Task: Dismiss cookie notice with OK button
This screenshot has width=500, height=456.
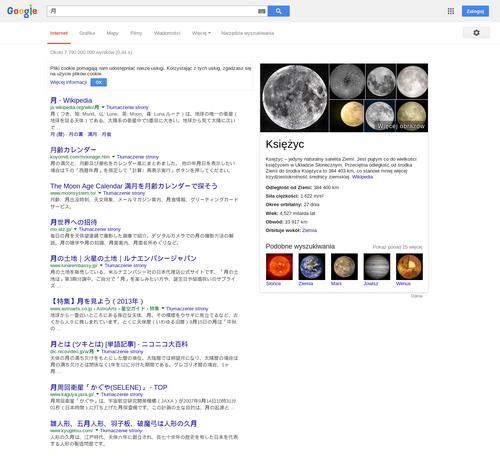Action: pyautogui.click(x=99, y=82)
